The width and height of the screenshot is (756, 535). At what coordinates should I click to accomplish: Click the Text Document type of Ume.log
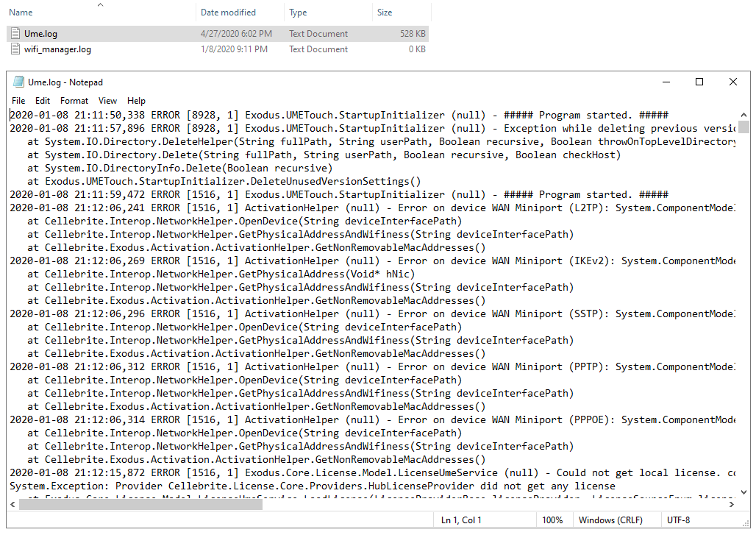pos(318,34)
